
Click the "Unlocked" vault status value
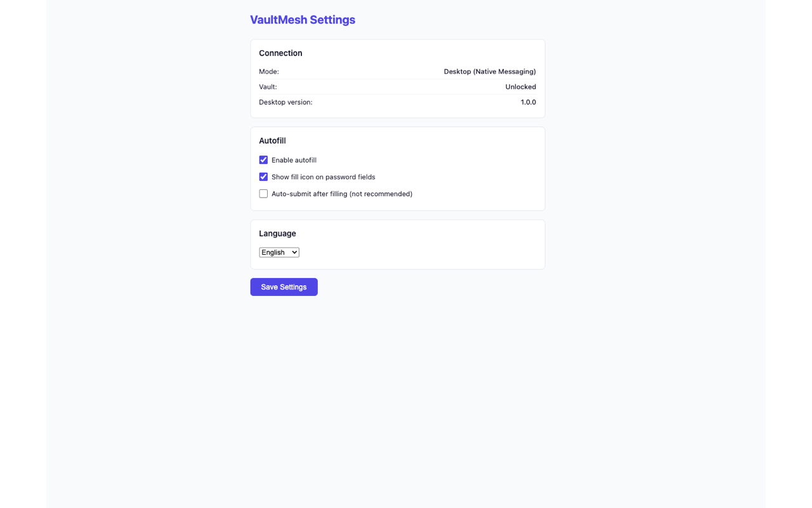coord(520,87)
